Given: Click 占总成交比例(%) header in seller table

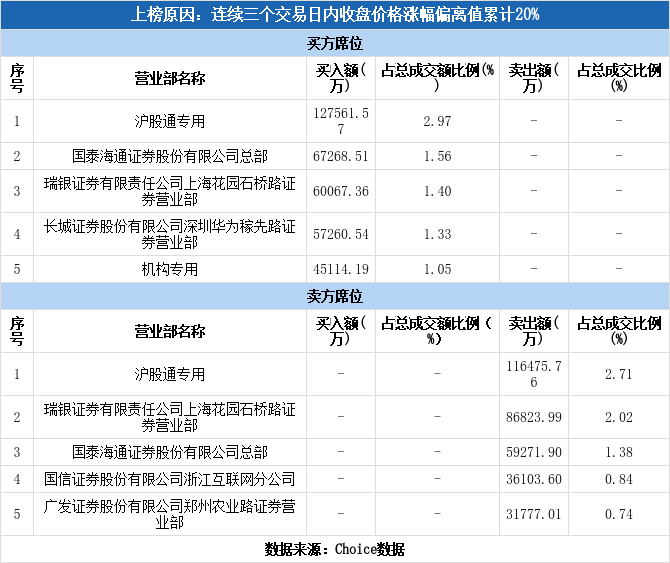Looking at the screenshot, I should tap(619, 331).
